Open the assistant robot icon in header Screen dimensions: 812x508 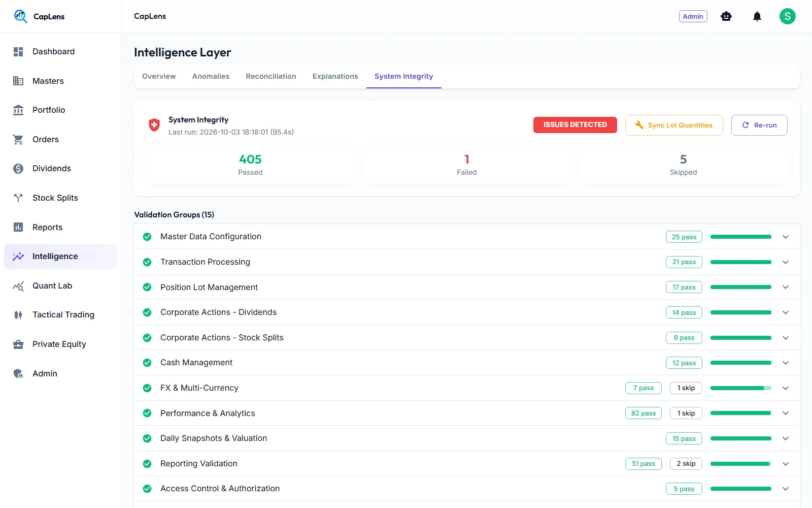pos(726,16)
